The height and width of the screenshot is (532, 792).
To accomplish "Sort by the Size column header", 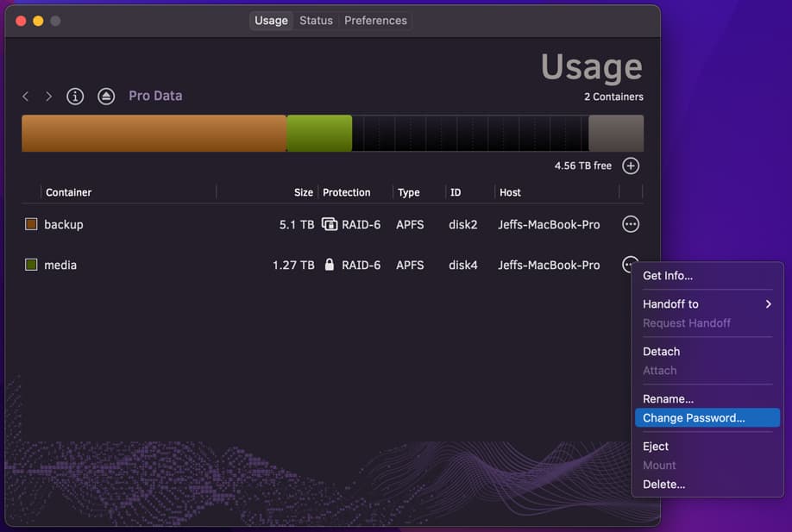I will (304, 192).
